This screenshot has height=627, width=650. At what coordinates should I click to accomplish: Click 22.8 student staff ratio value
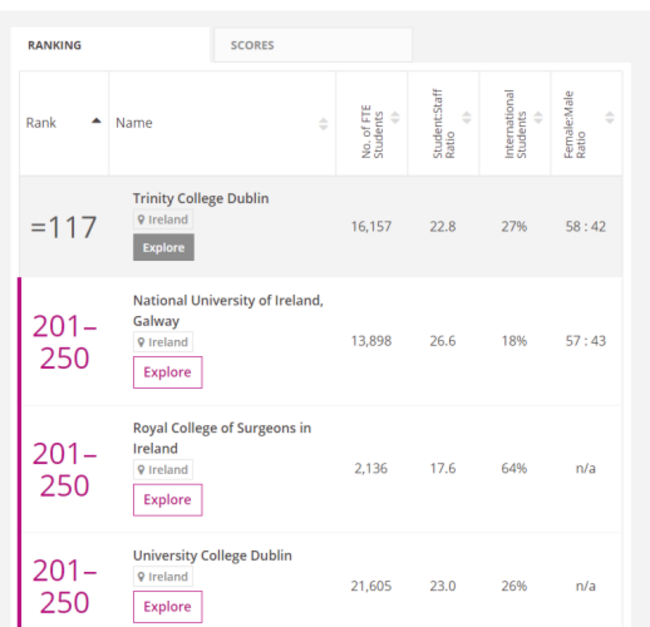(x=442, y=226)
